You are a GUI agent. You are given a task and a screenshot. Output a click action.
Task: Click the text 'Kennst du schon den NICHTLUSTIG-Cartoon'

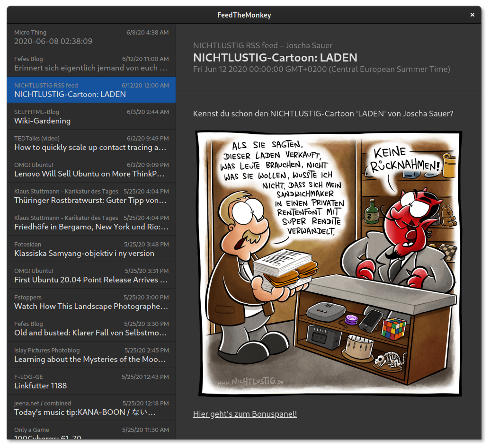(x=273, y=114)
